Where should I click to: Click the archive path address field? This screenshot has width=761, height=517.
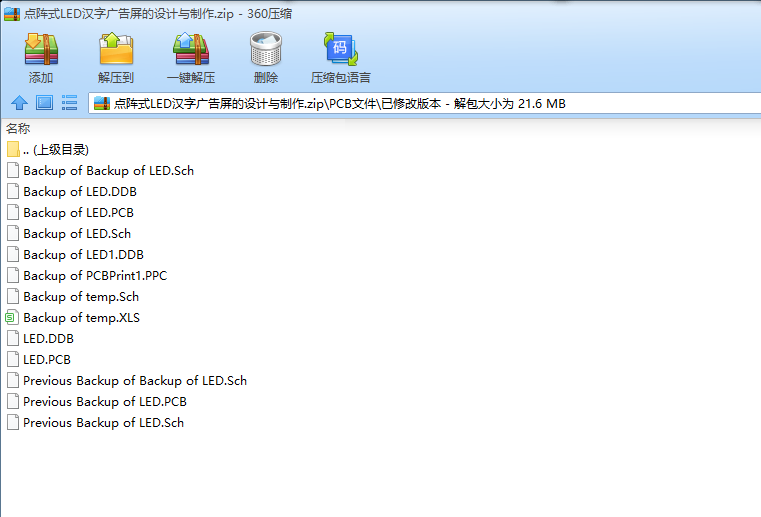[x=424, y=103]
